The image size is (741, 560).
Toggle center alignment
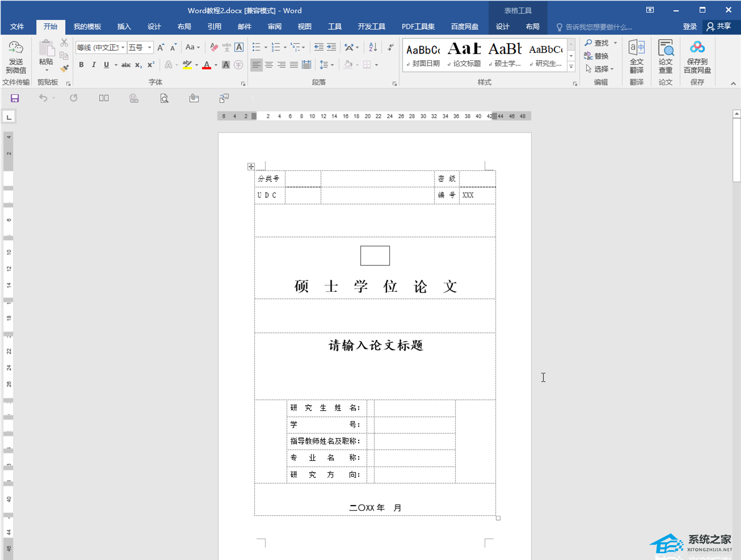coord(269,65)
